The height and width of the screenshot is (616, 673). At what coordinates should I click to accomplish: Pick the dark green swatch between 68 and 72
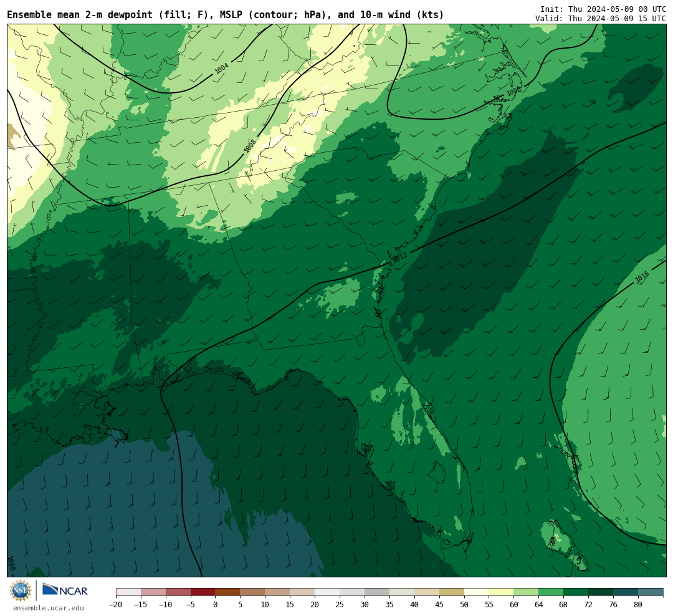[x=576, y=592]
